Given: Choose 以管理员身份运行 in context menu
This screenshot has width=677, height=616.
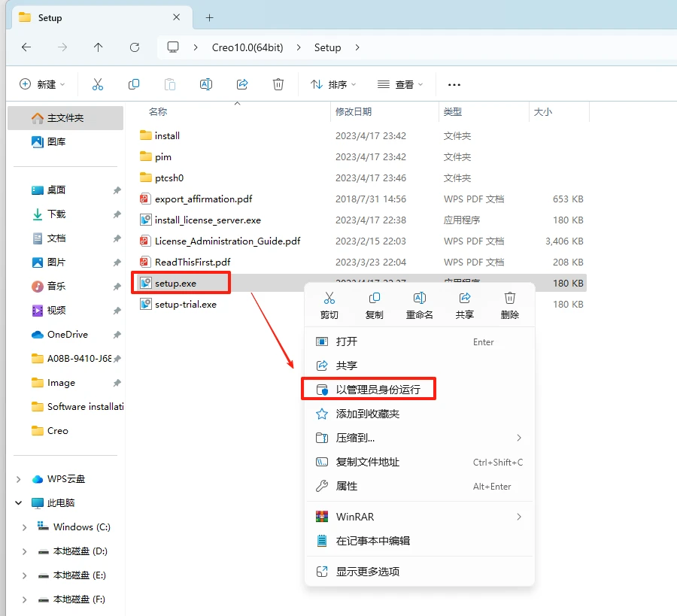Looking at the screenshot, I should (x=420, y=390).
